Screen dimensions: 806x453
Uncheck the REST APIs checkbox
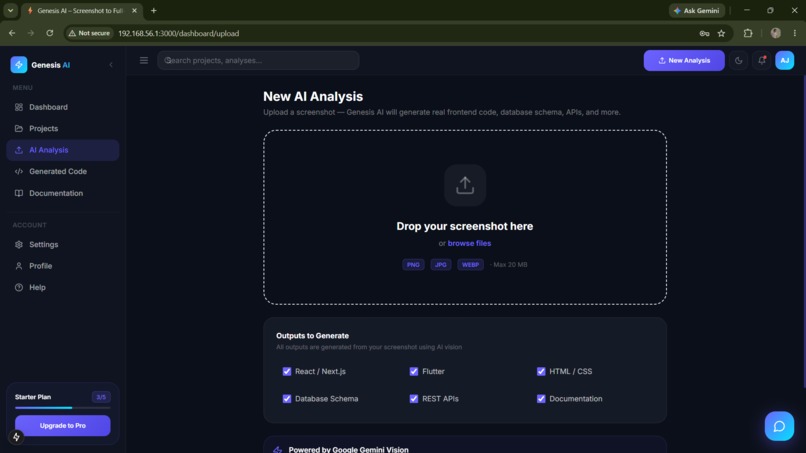pos(414,398)
